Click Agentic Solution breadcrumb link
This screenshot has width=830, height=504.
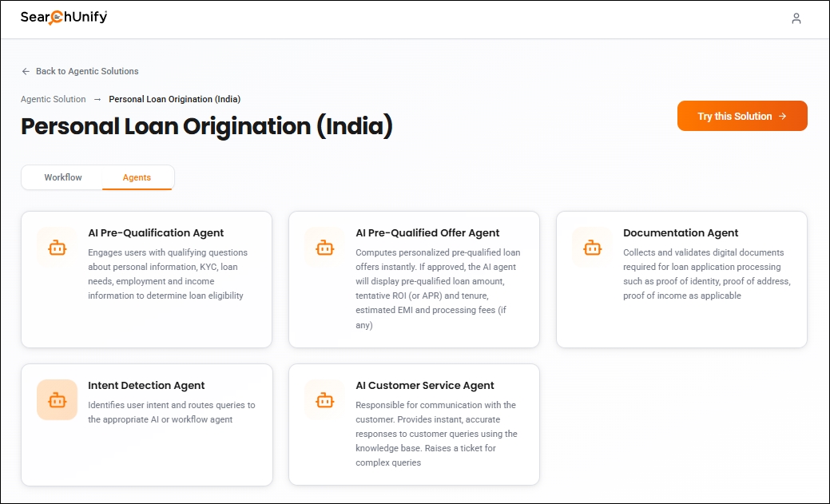53,99
